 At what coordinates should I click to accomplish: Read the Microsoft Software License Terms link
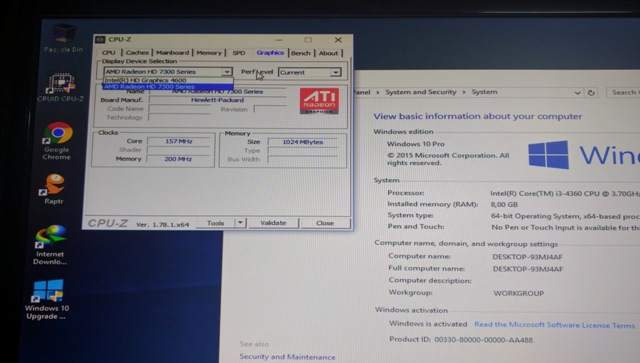point(554,325)
